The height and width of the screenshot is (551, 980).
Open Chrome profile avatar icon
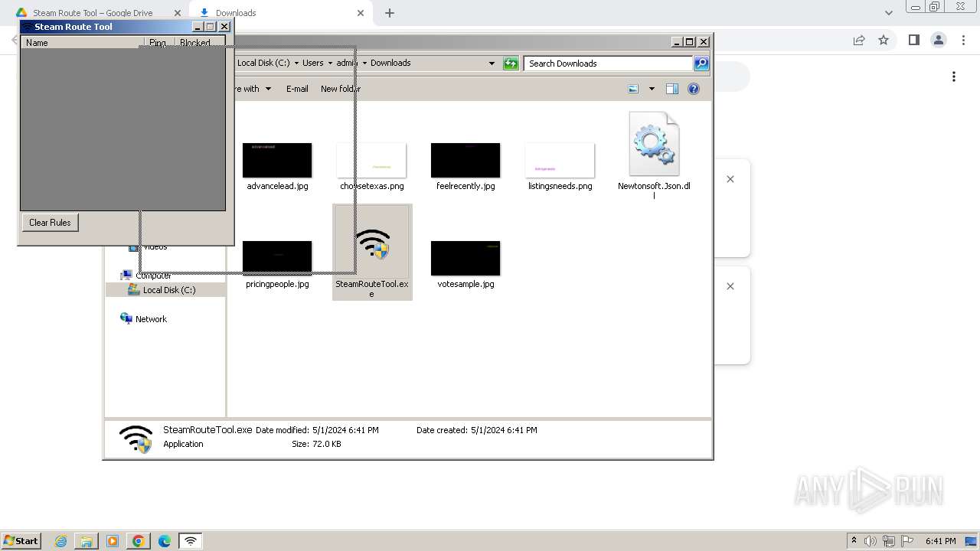pos(939,40)
